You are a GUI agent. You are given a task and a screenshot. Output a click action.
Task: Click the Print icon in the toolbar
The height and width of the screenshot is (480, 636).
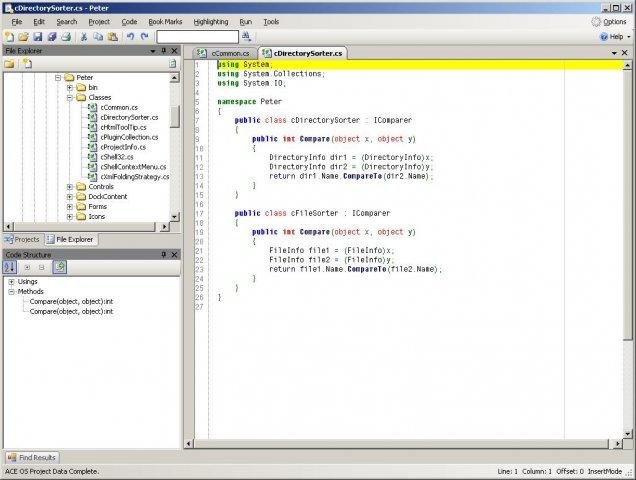66,36
